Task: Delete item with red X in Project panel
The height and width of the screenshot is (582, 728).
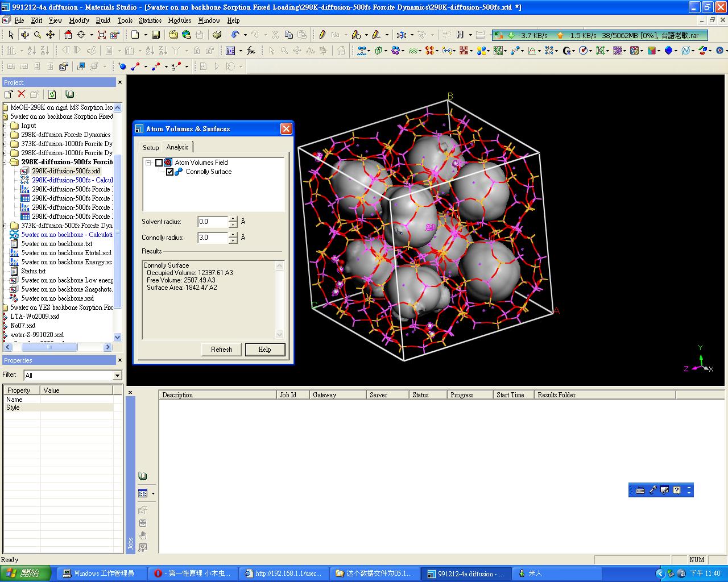Action: tap(22, 94)
